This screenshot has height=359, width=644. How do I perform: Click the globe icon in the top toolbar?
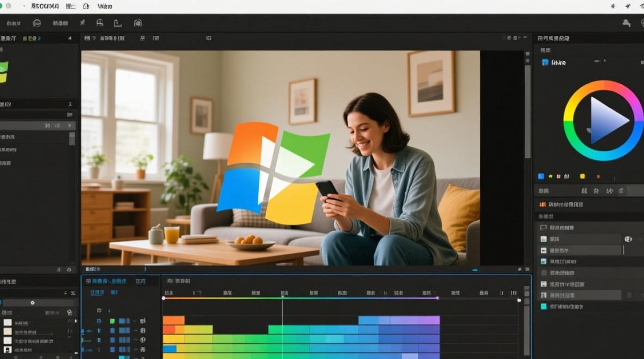click(36, 23)
